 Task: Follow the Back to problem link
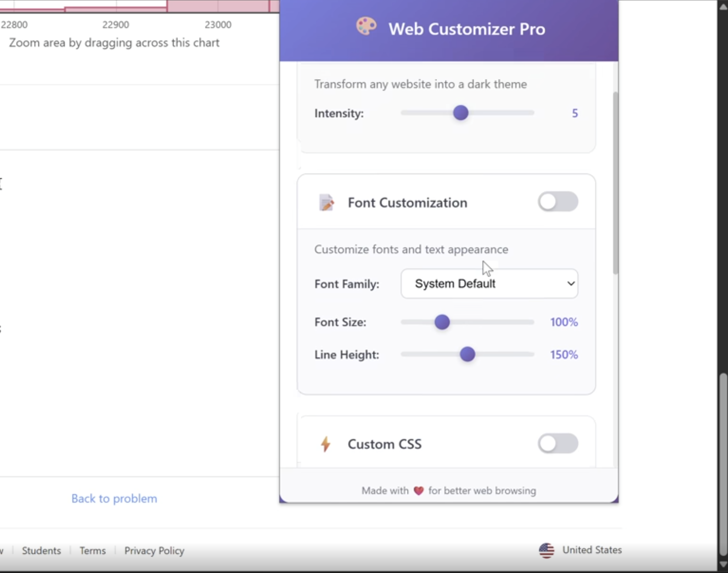point(114,499)
